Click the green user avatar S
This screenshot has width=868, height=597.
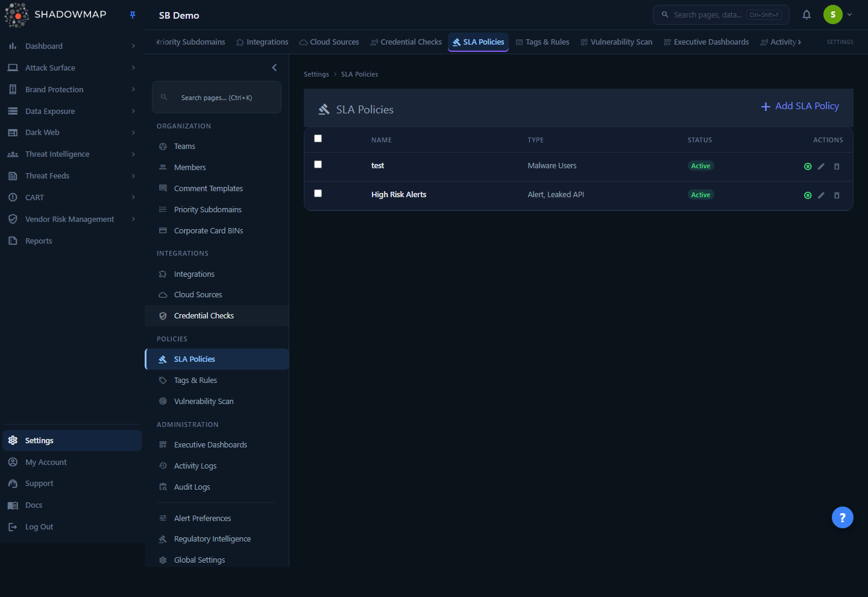click(833, 14)
